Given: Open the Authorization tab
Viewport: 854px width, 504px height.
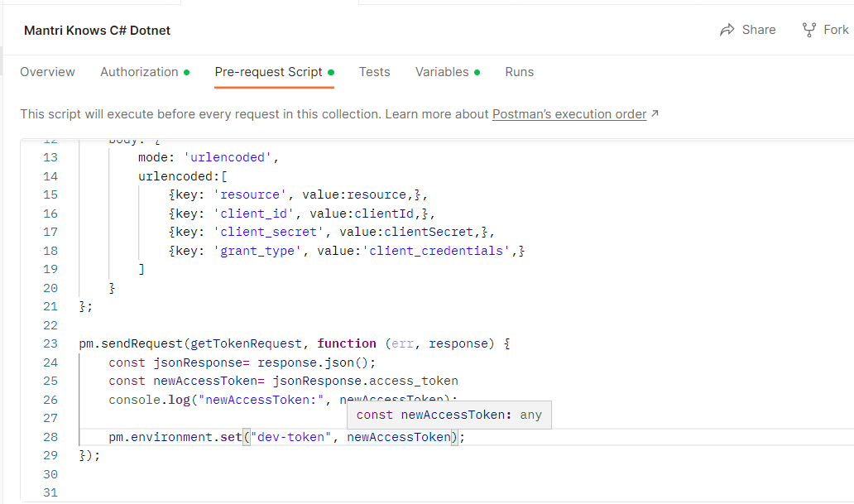Looking at the screenshot, I should tap(137, 72).
